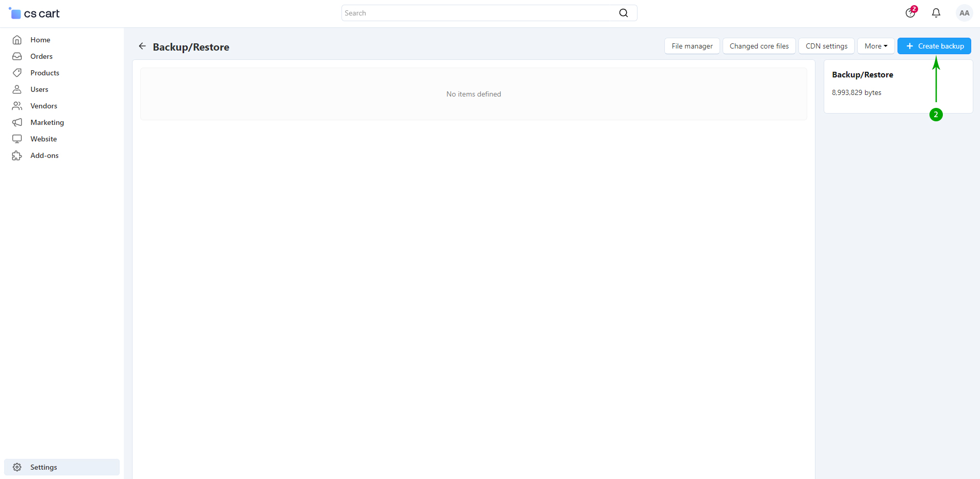Click the Add-ons puzzle icon

17,155
